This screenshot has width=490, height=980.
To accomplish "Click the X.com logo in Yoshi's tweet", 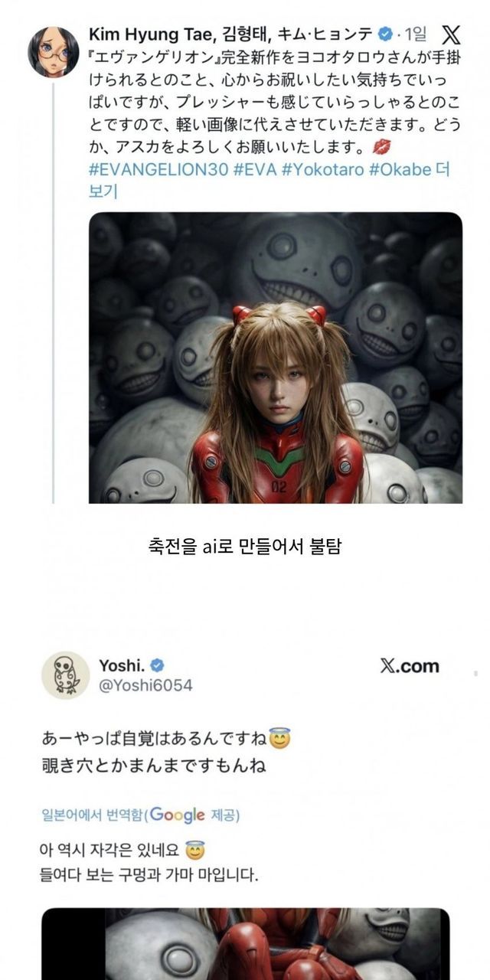I will (x=410, y=666).
